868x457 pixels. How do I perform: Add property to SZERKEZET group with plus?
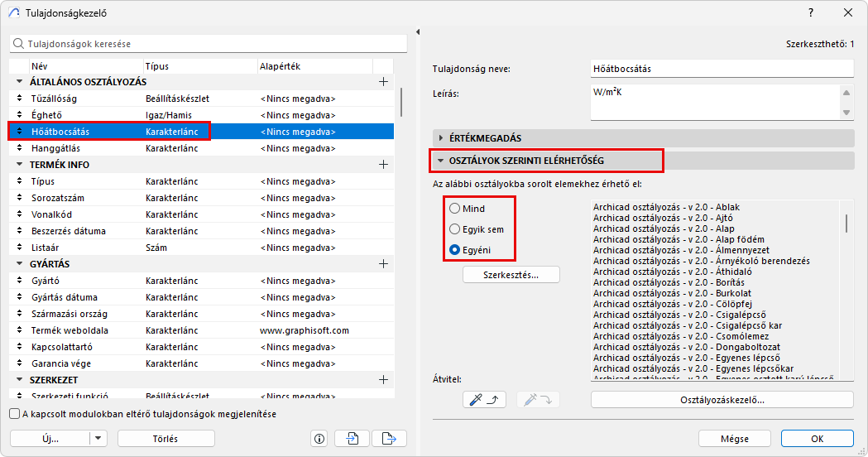point(383,380)
